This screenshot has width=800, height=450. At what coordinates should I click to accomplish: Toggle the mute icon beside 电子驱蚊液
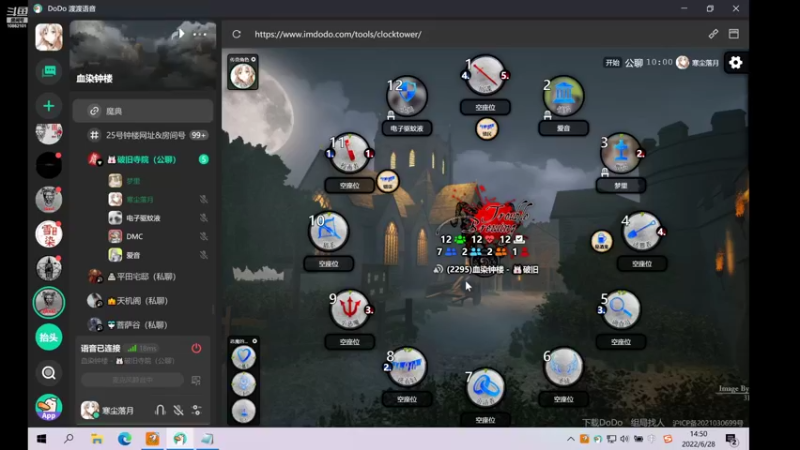(x=204, y=218)
